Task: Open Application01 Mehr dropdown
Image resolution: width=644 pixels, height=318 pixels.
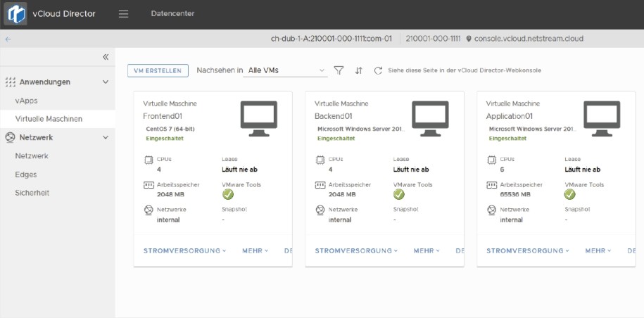Action: point(598,250)
